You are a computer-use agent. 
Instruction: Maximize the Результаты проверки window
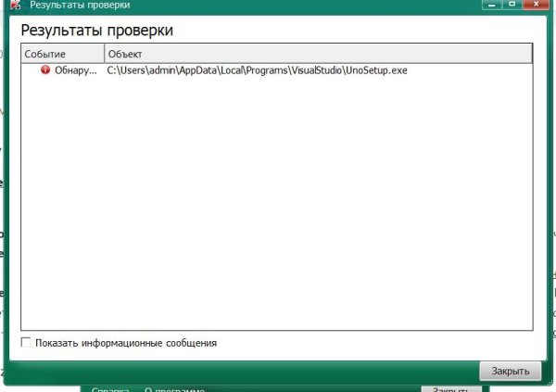click(512, 5)
